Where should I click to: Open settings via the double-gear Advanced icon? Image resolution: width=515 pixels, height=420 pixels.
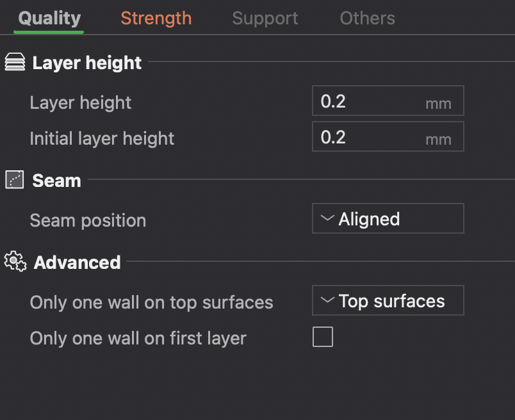(14, 261)
